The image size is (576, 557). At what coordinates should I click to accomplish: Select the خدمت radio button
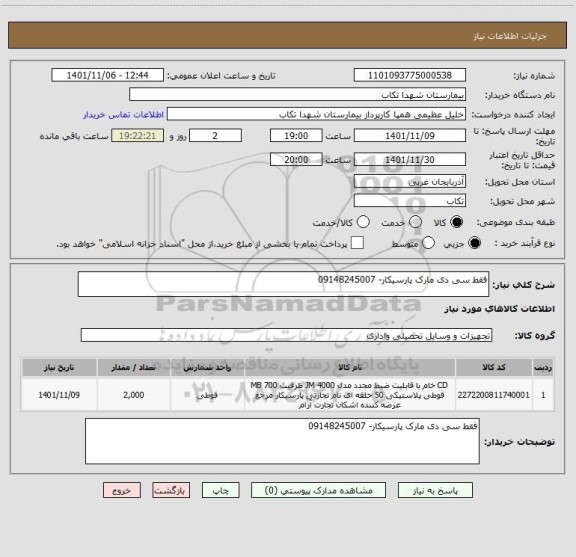[415, 222]
